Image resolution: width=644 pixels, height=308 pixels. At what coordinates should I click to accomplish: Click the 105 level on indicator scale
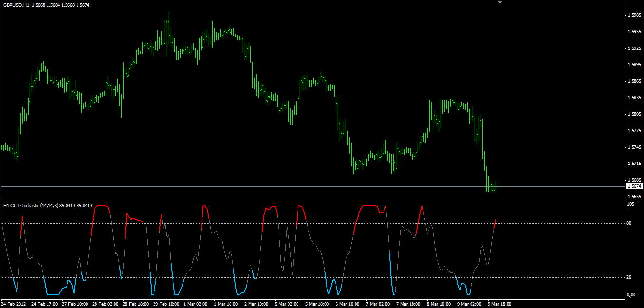631,204
